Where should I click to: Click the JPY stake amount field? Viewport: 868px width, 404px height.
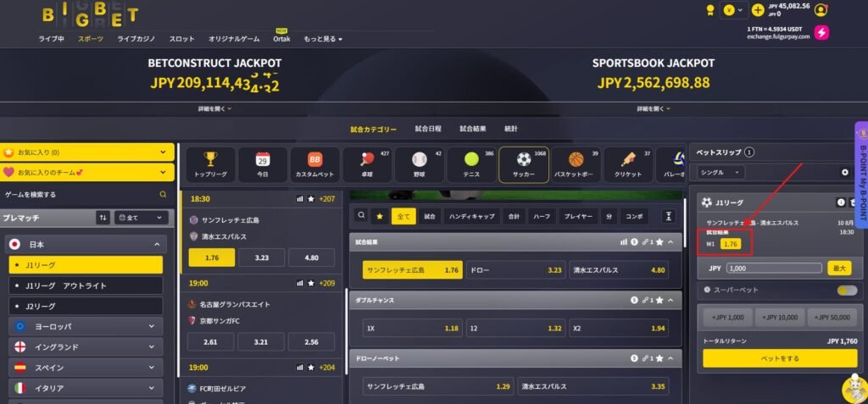point(774,268)
